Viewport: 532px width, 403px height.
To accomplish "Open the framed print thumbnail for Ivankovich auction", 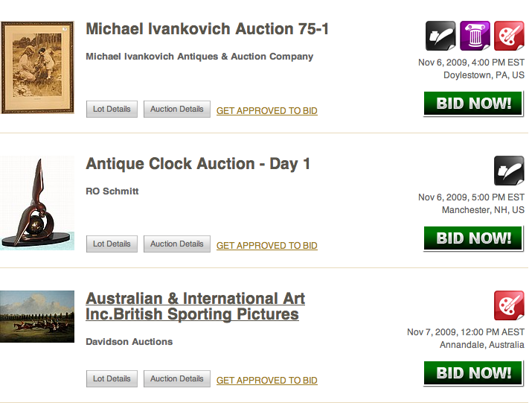I will [37, 67].
